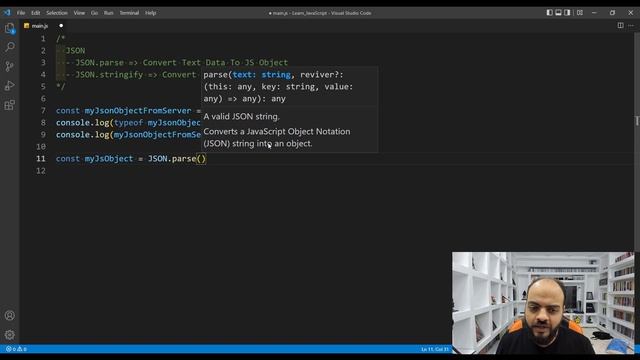Split the editor to the right
Viewport: 640px width, 360px height.
pyautogui.click(x=620, y=25)
